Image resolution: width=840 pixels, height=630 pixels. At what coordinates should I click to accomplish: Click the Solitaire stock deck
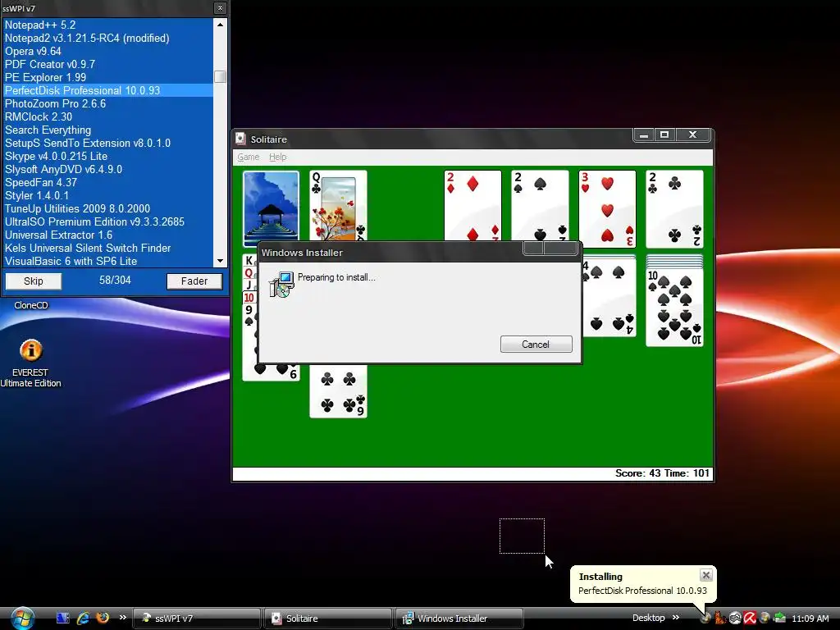tap(271, 208)
